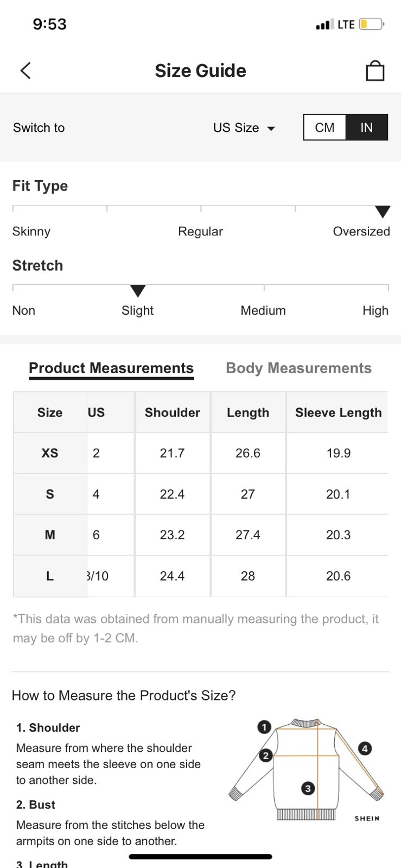Viewport: 401px width, 868px height.
Task: Tap marker 4 on sweater diagram
Action: click(x=365, y=749)
